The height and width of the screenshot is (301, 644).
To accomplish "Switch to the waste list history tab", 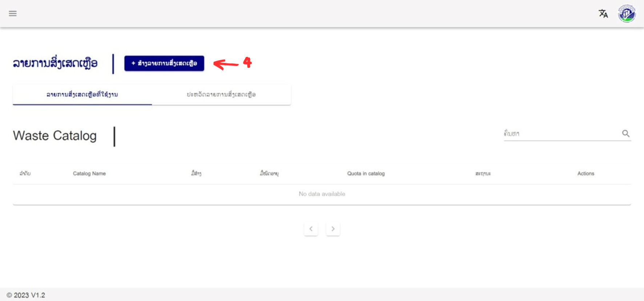I will [x=221, y=95].
